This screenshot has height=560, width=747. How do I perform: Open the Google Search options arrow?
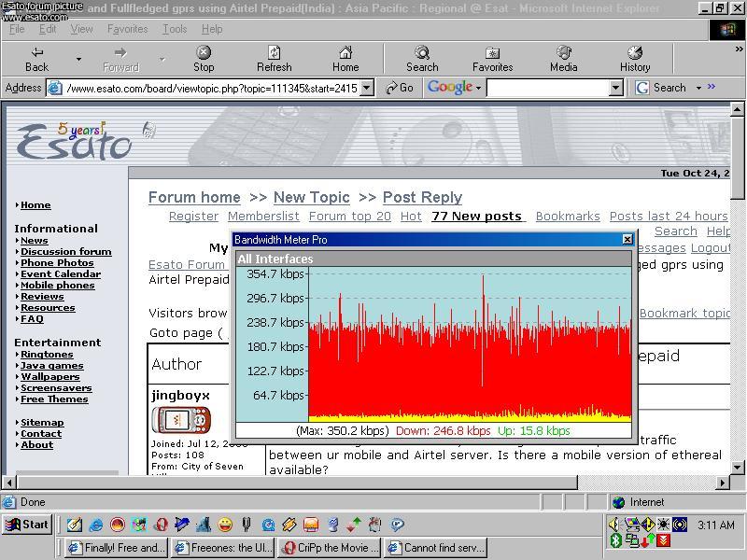pos(698,88)
